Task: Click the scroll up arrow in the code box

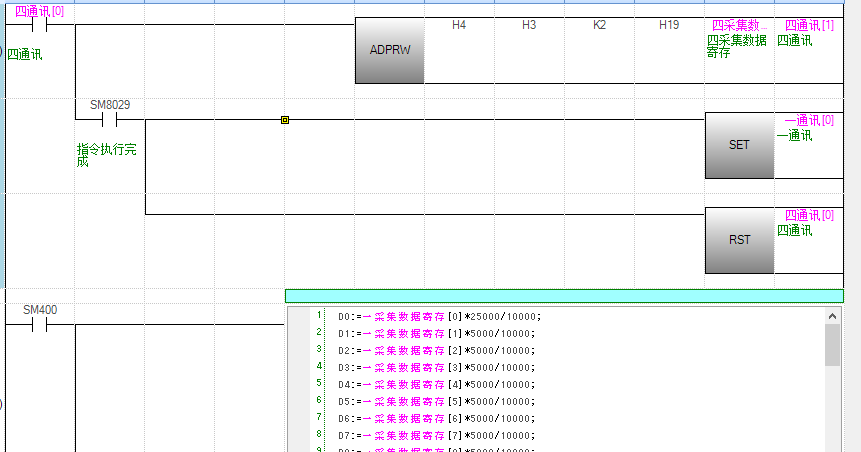Action: pos(833,315)
